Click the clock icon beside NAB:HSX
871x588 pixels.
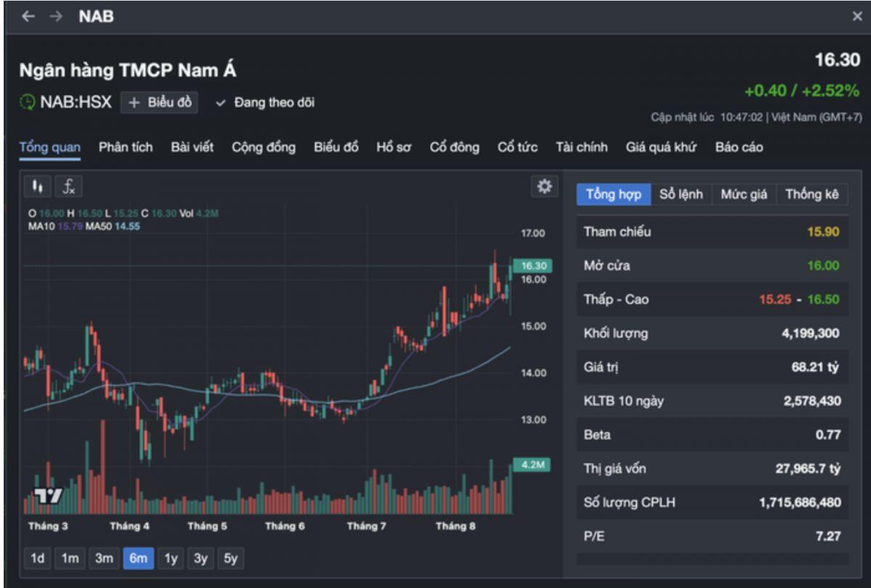tap(27, 102)
